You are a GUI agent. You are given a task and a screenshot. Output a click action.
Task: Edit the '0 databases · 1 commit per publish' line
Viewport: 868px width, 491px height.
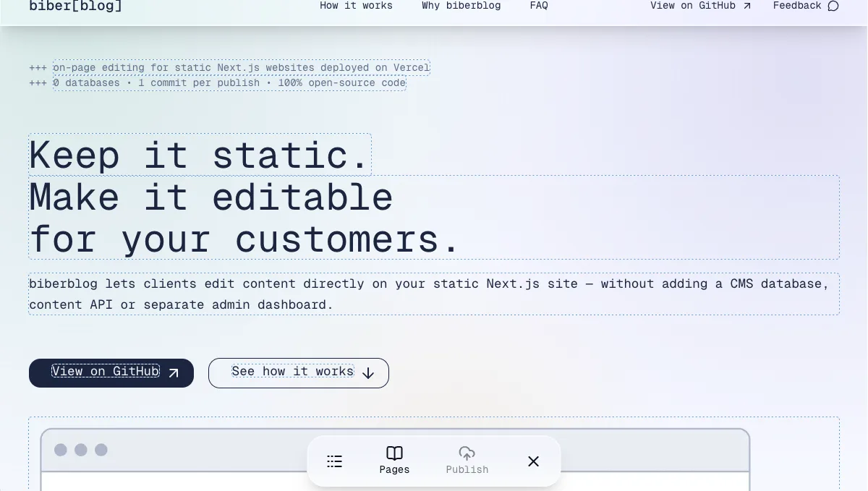(x=229, y=82)
